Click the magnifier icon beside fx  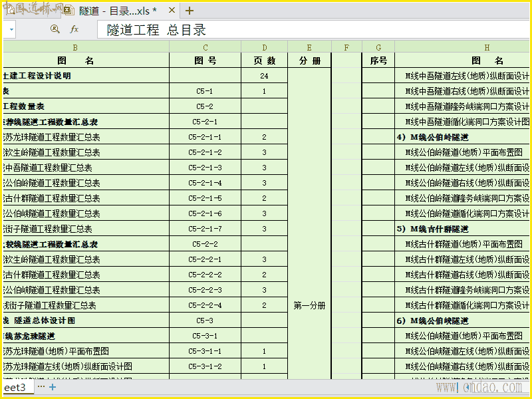pos(55,29)
